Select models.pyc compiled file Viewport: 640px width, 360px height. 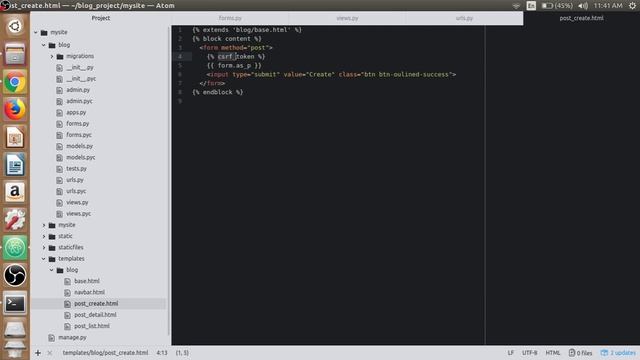pos(81,158)
